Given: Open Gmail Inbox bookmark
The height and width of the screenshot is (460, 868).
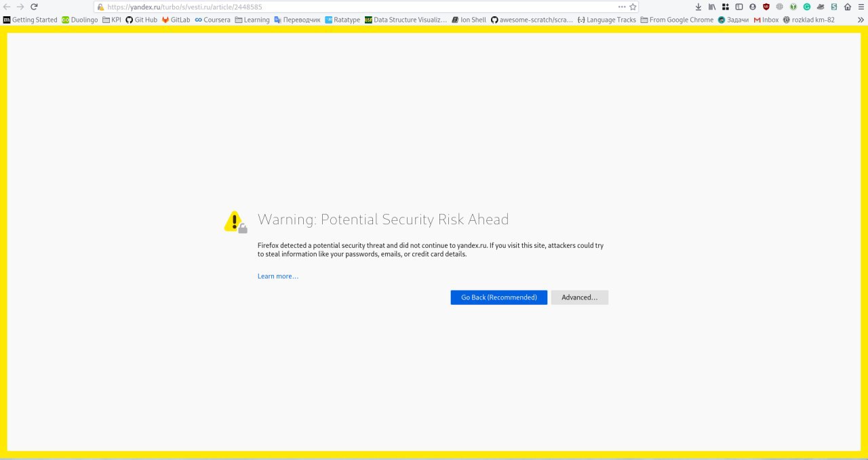Looking at the screenshot, I should (766, 20).
